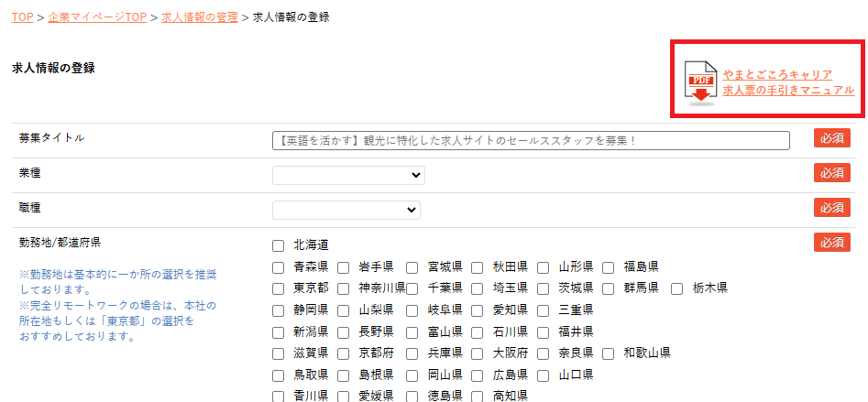Select the 大阪府 checkbox
This screenshot has height=402, width=868.
478,353
